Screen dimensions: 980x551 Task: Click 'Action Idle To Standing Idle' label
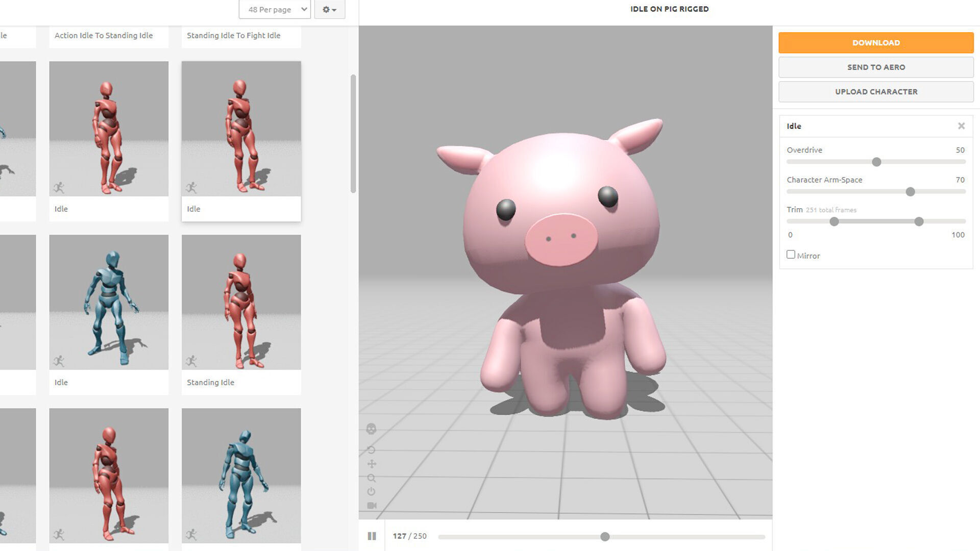pos(104,35)
